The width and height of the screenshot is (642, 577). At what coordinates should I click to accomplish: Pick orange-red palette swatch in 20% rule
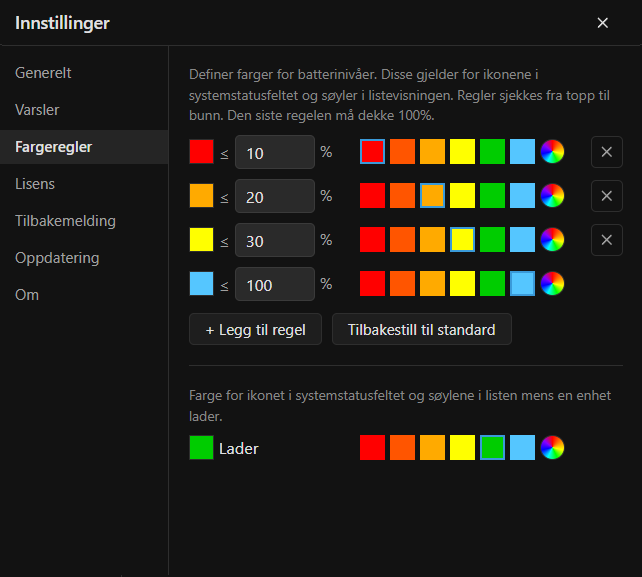coord(402,196)
